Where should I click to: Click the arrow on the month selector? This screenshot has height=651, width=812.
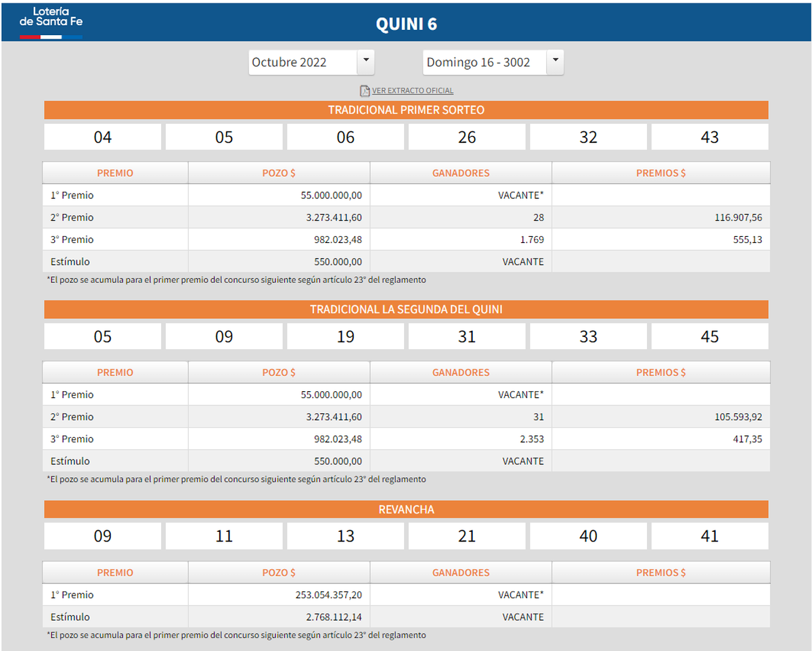tap(366, 62)
